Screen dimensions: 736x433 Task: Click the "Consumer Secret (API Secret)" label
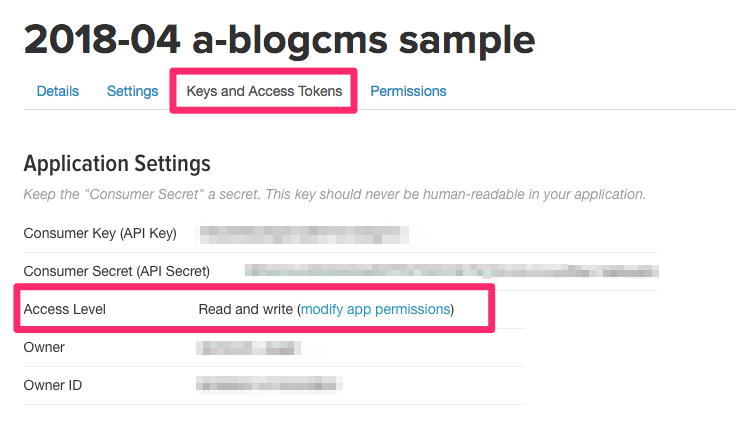[117, 271]
